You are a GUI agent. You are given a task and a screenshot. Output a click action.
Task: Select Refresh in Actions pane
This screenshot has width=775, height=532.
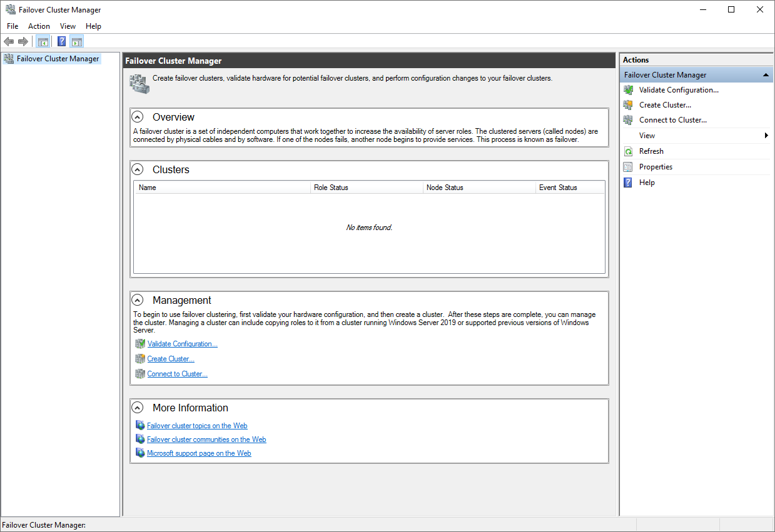tap(651, 151)
